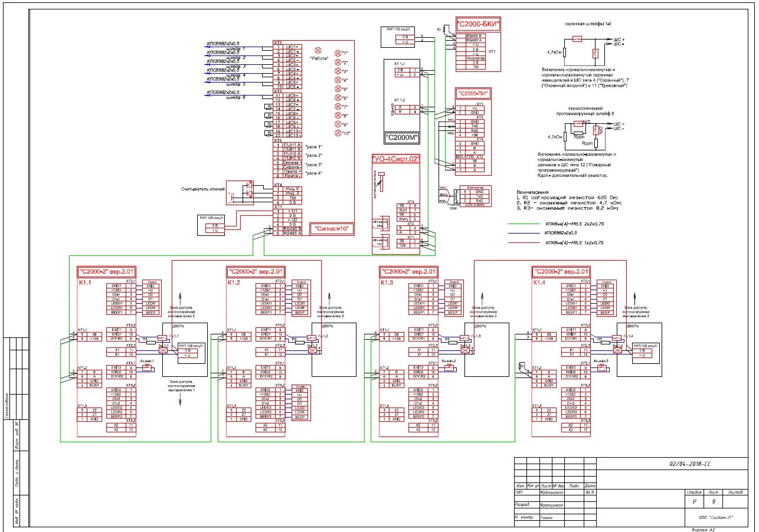
Task: Click the "технологический программируемый шлейф 6" heading
Action: pyautogui.click(x=584, y=110)
